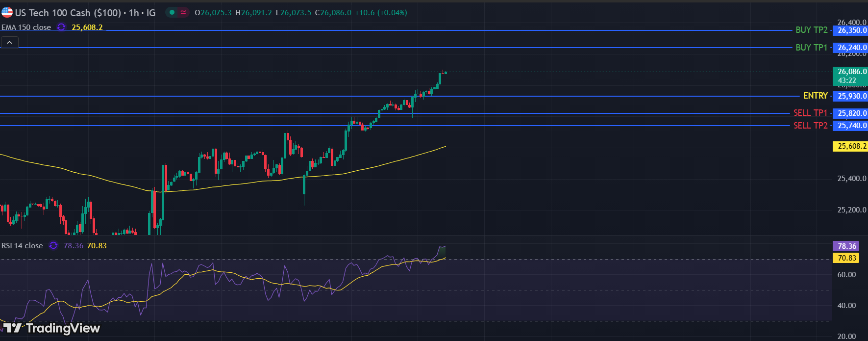
Task: Click the yellow EMA 25,608.2 price tag
Action: [851, 146]
